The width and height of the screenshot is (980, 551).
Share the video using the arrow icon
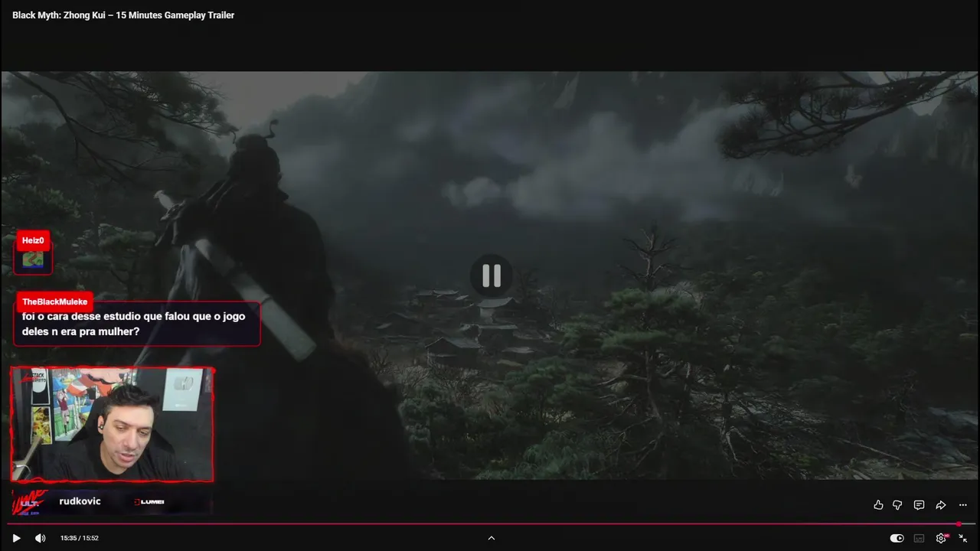tap(941, 505)
